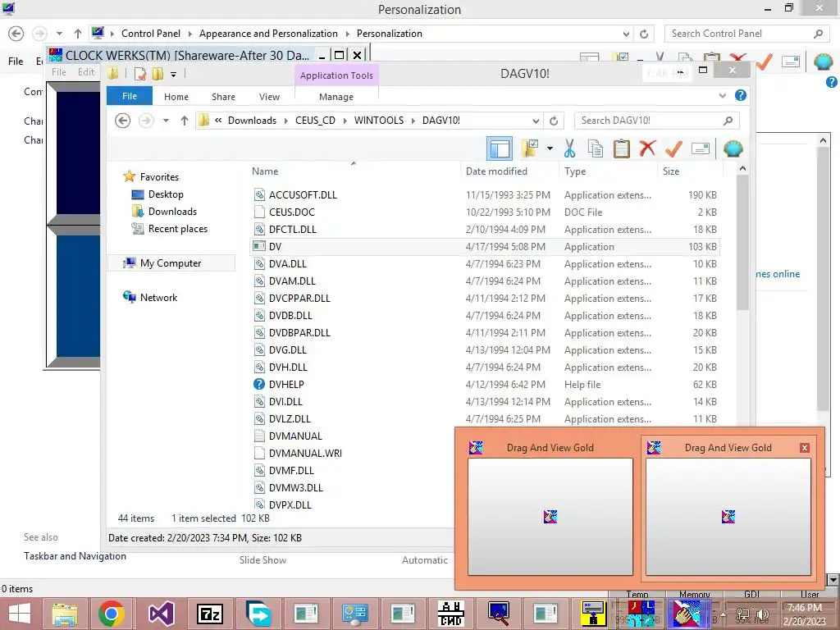Expand breadcrumb arrow after Downloads

pyautogui.click(x=285, y=121)
